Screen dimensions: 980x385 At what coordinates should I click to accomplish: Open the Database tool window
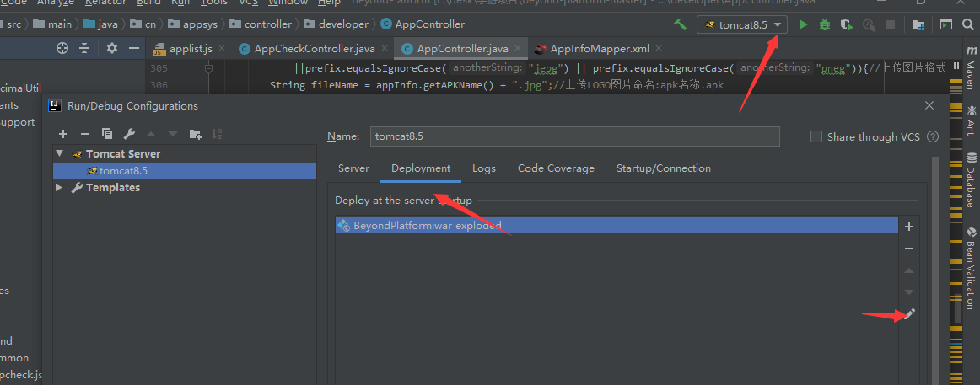click(x=972, y=180)
